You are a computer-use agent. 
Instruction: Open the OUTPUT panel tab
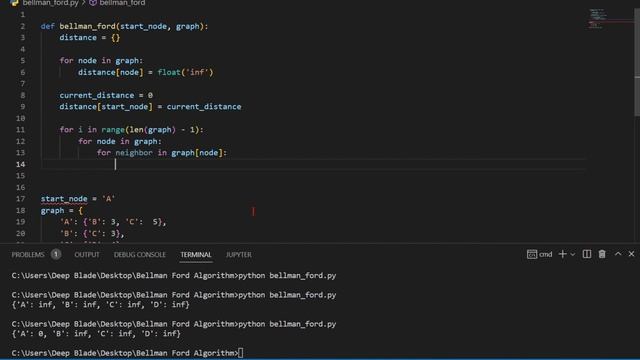tap(87, 255)
